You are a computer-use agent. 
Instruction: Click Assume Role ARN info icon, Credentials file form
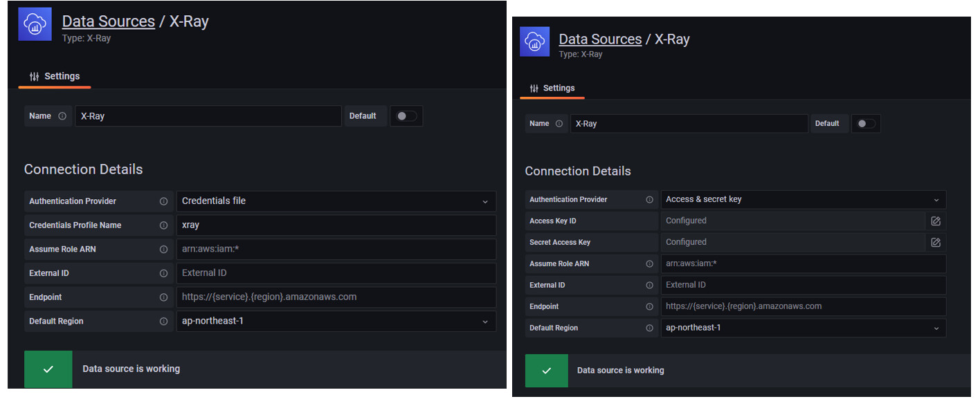(x=164, y=249)
